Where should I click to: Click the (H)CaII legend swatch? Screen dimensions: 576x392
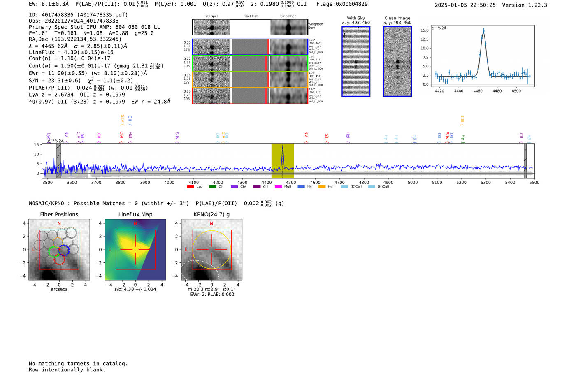[x=372, y=186]
